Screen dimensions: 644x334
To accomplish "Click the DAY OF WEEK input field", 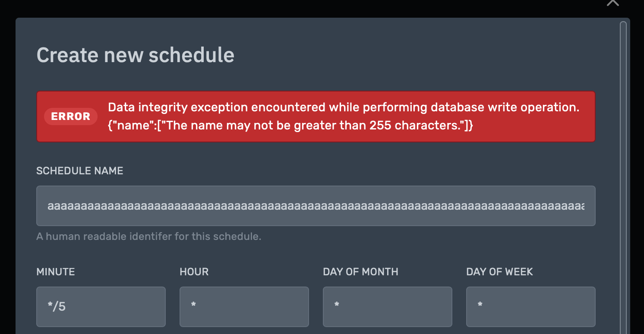I will (x=530, y=306).
